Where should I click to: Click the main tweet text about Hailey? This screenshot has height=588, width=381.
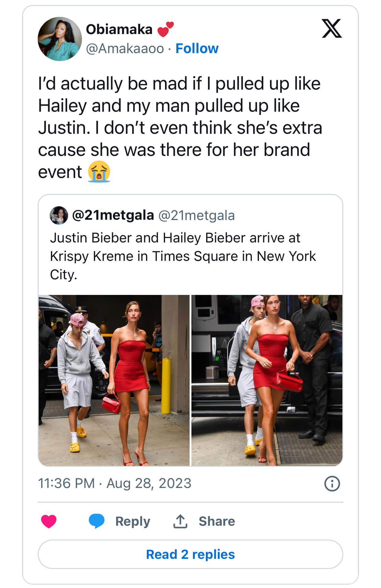(180, 128)
